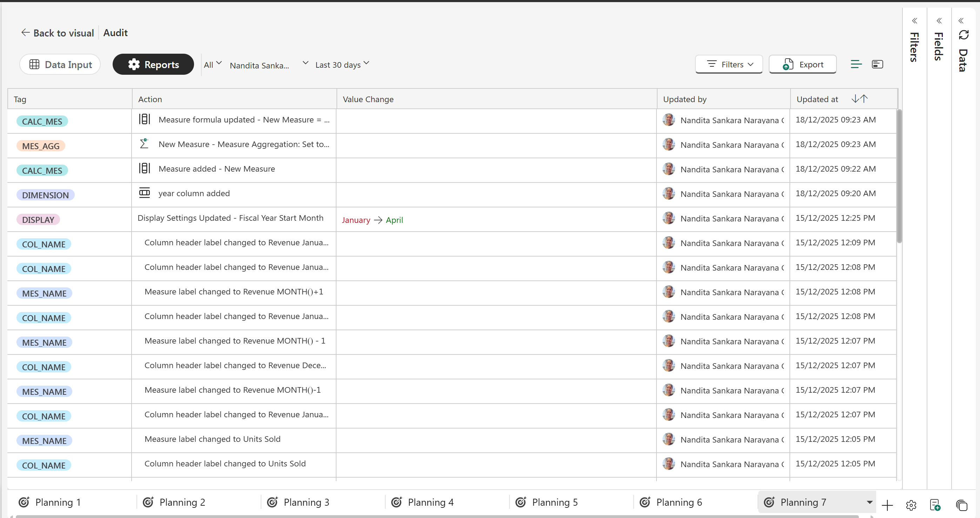
Task: Open the All filter dropdown
Action: pos(212,64)
